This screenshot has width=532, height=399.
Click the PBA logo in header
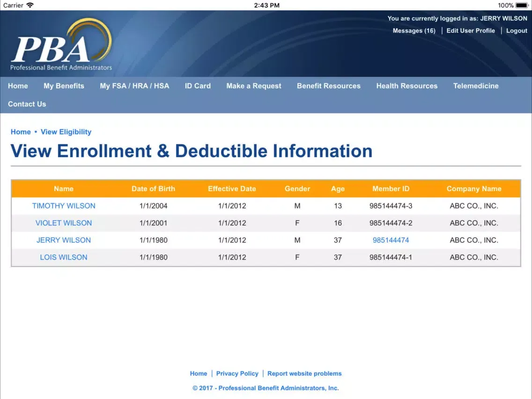pos(61,44)
